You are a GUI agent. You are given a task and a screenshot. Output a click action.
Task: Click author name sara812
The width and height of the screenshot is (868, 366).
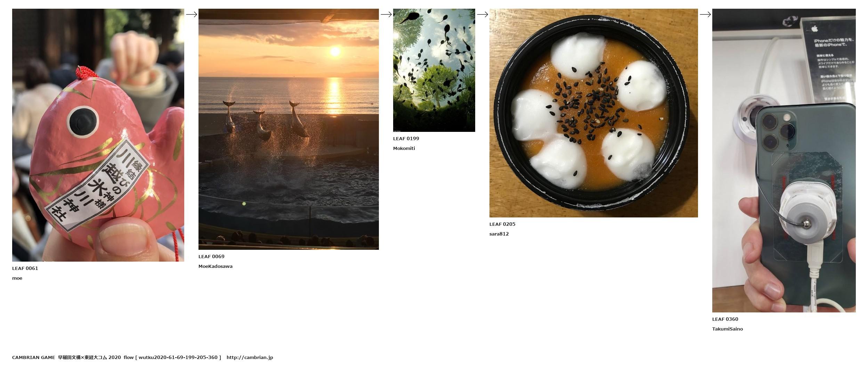(x=499, y=234)
